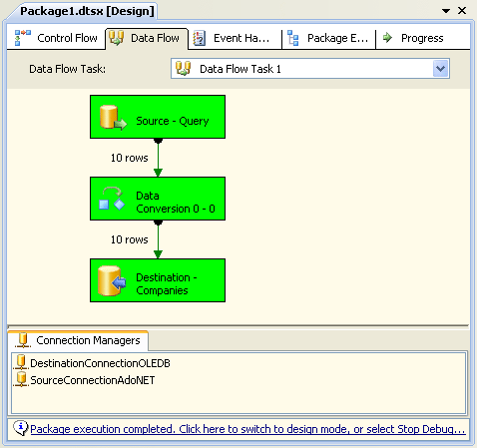Click the Event Handlers tab icon
Screen dimensions: 477x448
[x=200, y=38]
